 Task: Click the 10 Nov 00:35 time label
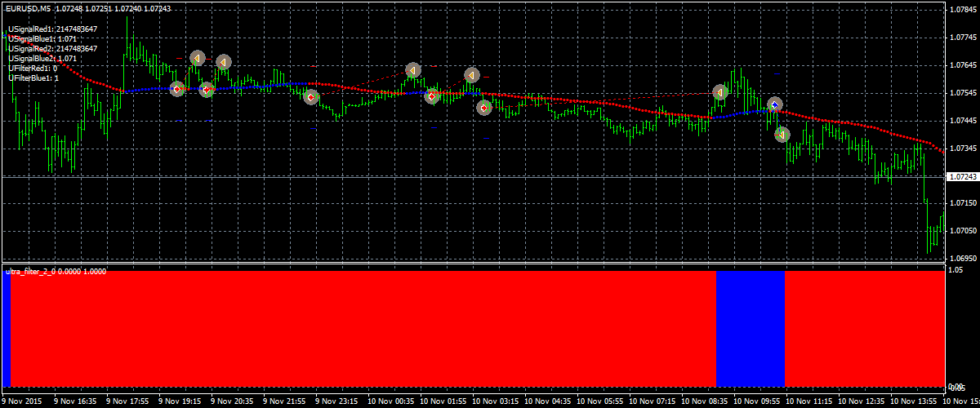click(390, 401)
